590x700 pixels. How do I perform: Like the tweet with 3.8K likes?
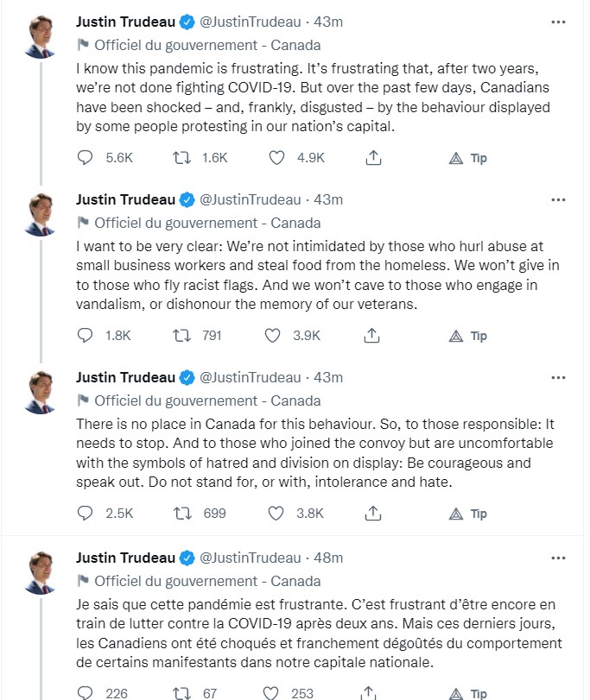(276, 514)
